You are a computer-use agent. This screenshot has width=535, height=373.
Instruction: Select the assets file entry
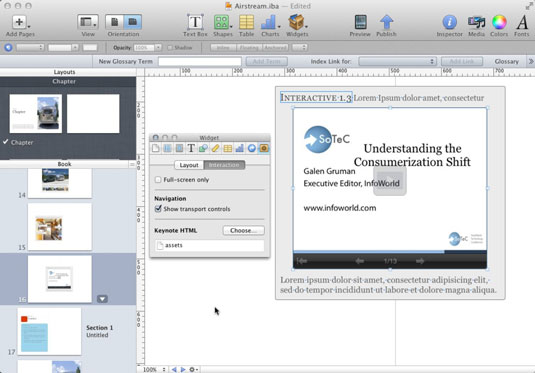[x=209, y=245]
